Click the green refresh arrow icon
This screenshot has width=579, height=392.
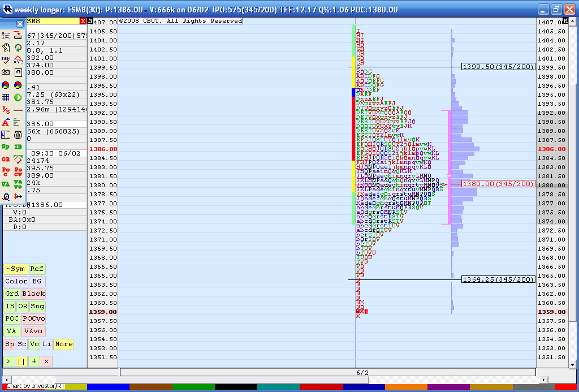(x=18, y=48)
